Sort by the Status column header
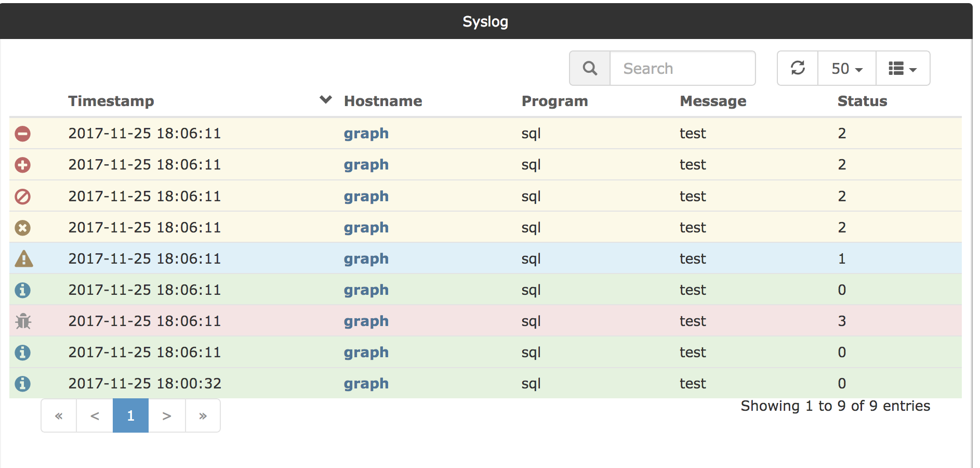Image resolution: width=980 pixels, height=468 pixels. click(x=862, y=101)
